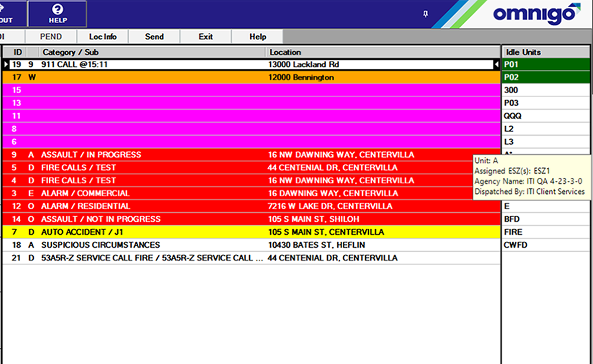593x364 pixels.
Task: Open the Help menu
Action: coord(256,36)
